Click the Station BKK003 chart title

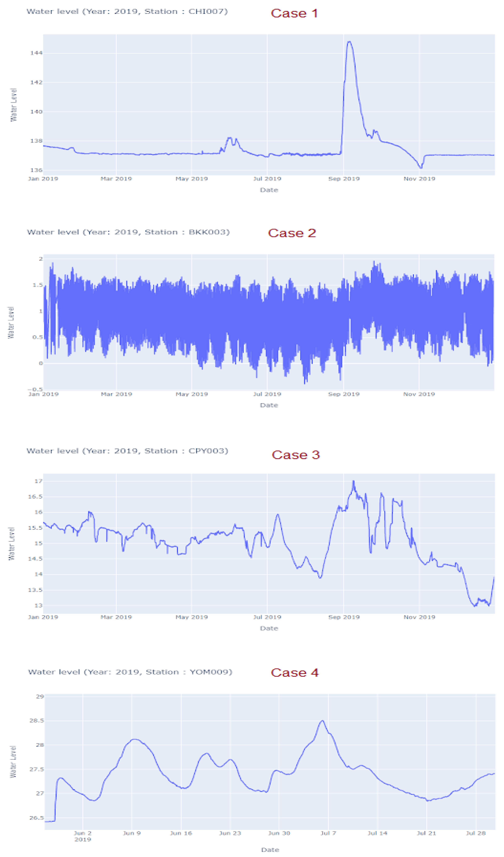(128, 232)
